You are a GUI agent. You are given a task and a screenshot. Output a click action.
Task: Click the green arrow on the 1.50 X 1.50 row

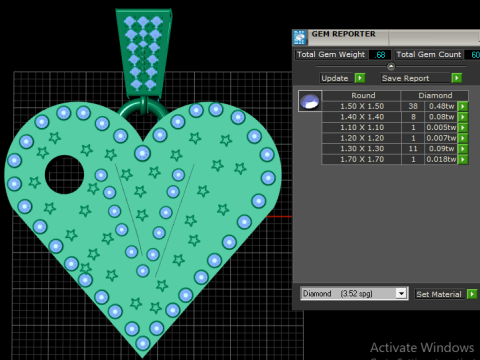coord(463,106)
